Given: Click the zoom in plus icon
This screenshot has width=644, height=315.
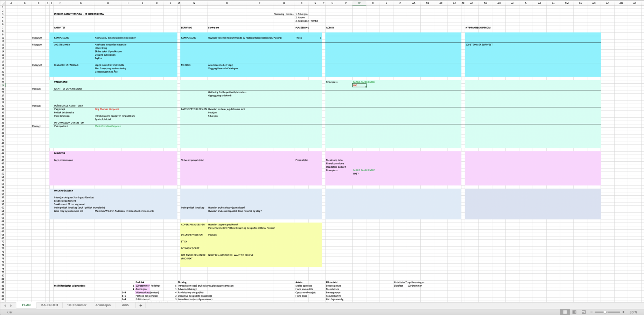Looking at the screenshot, I should pyautogui.click(x=623, y=312).
